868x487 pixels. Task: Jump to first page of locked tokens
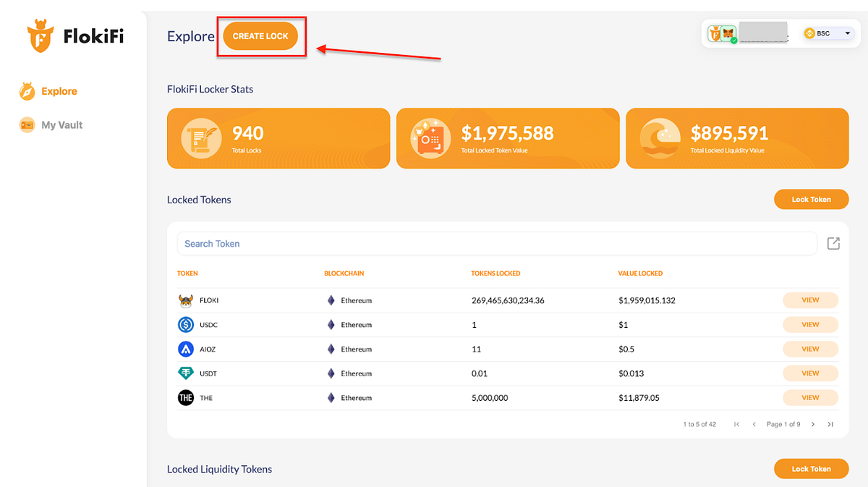[736, 424]
